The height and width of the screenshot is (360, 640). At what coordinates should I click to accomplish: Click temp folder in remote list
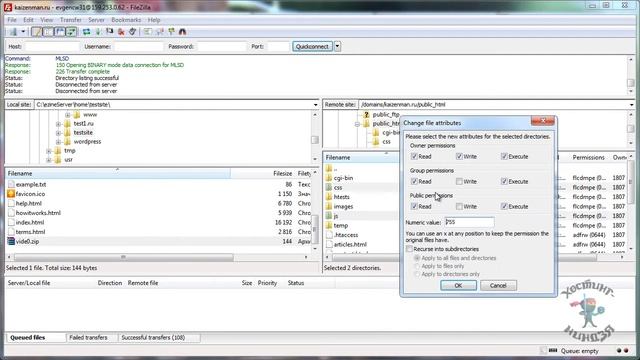tap(341, 225)
